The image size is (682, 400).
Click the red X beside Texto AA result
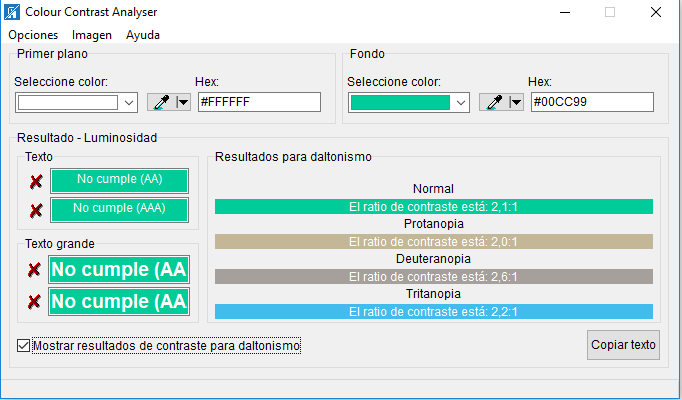[36, 181]
